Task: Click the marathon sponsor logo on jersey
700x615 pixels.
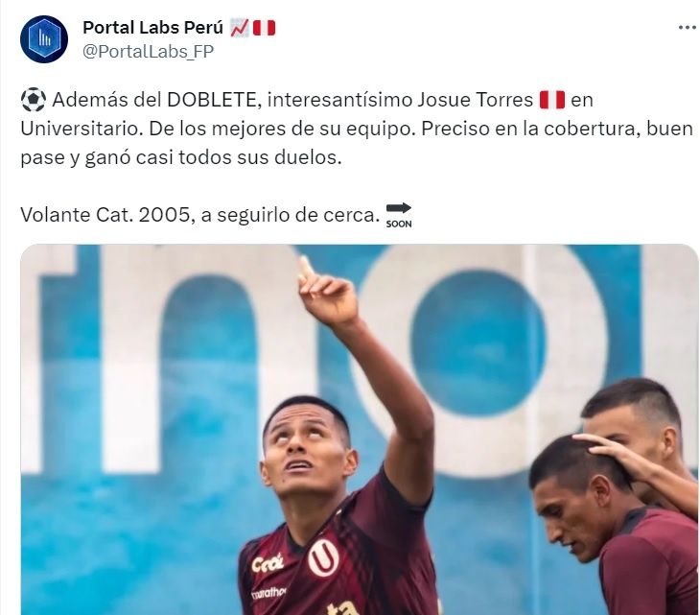Action: coord(268,592)
